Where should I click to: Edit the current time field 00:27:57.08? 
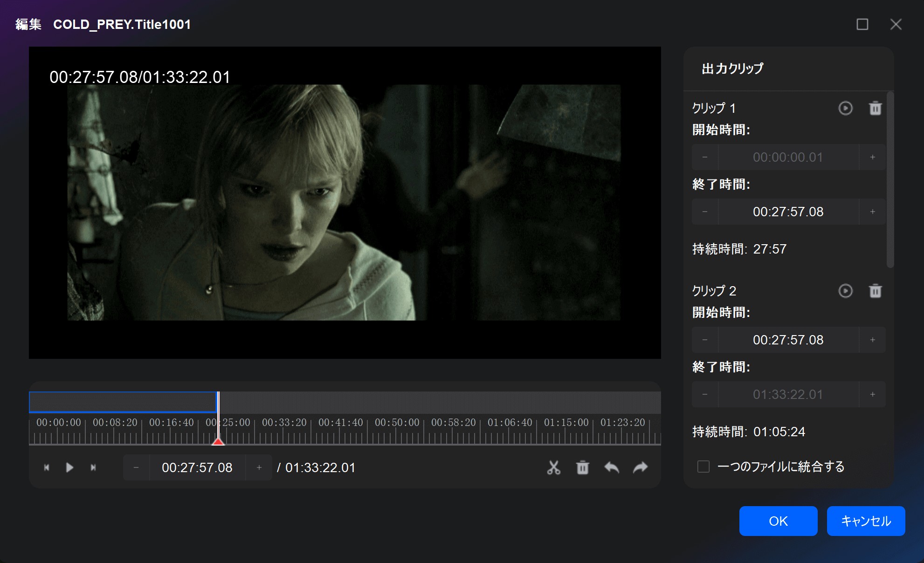[x=197, y=467]
